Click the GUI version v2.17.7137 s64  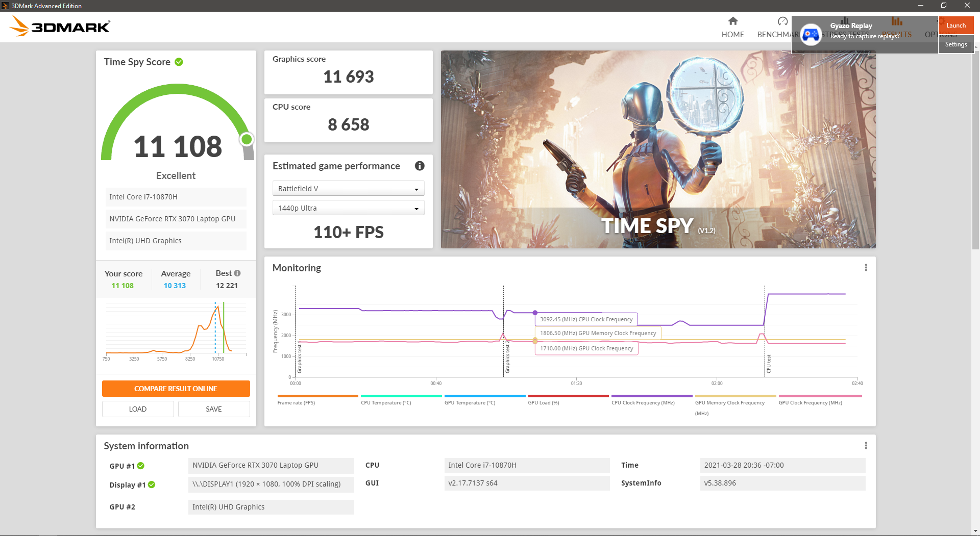527,483
